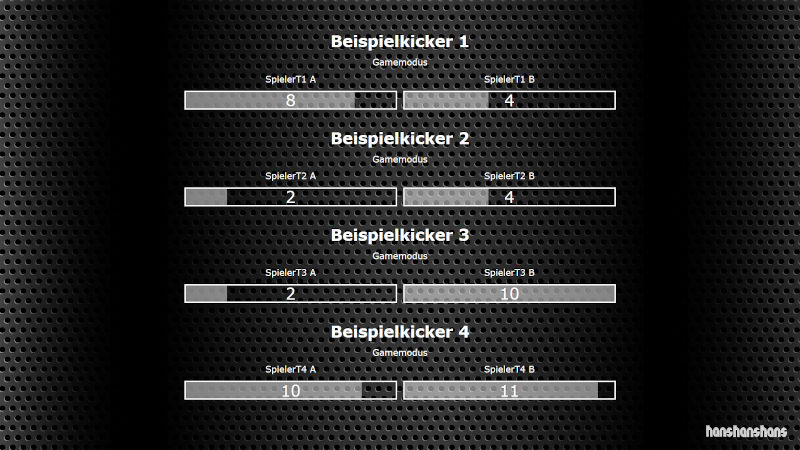Select SpielerT1 A score bar showing 8

tap(290, 100)
